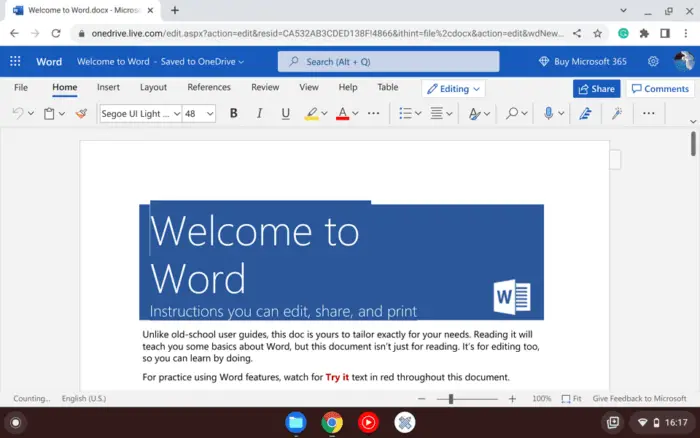Open the Help tab
Viewport: 700px width, 438px height.
pos(348,88)
